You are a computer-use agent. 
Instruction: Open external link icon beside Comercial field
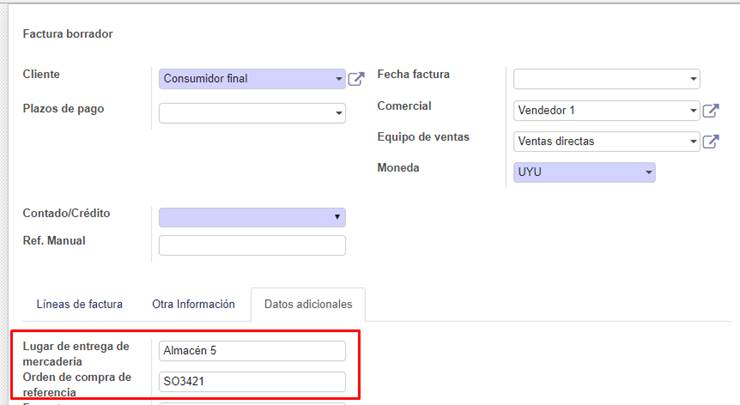click(x=711, y=111)
